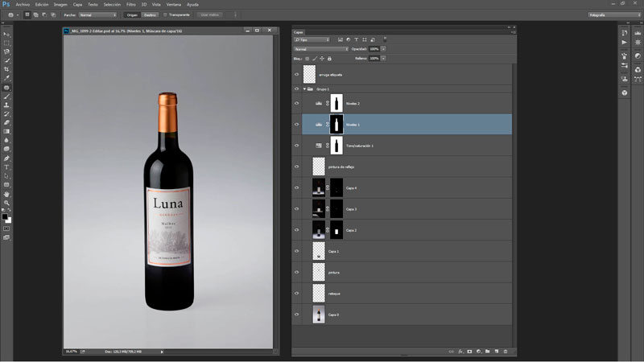Create new adjustment layer icon
The width and height of the screenshot is (644, 362).
(478, 352)
